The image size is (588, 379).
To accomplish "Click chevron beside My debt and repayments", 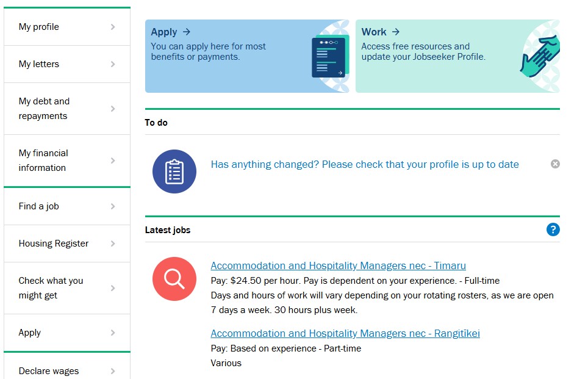I will [x=113, y=109].
